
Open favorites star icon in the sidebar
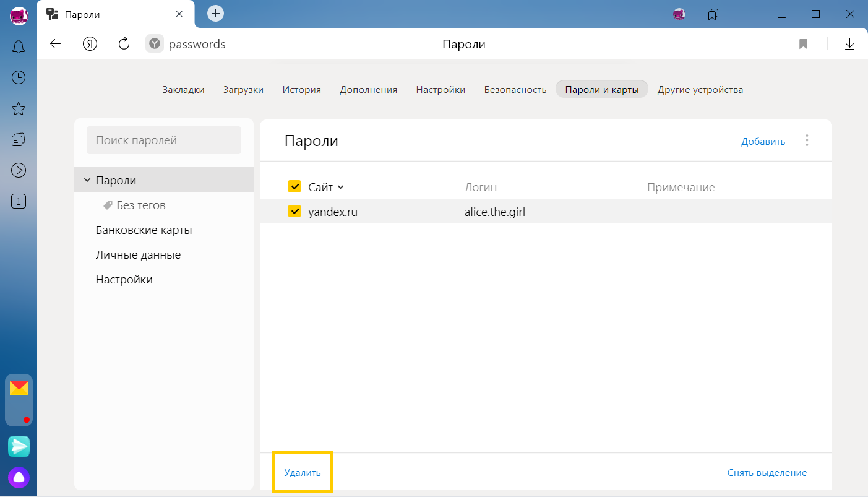pos(19,109)
